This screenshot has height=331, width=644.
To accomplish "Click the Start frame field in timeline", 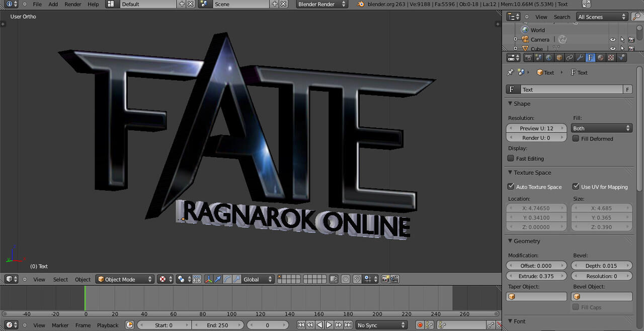I will click(165, 325).
